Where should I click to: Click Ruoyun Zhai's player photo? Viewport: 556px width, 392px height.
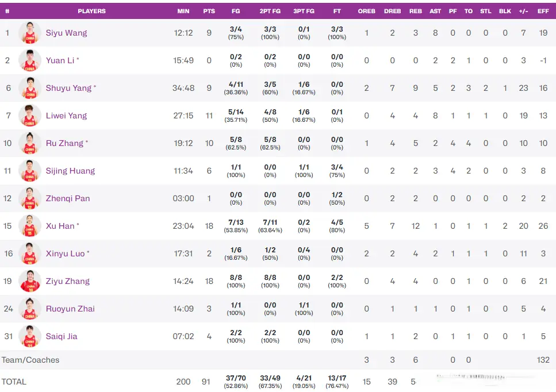pos(29,309)
